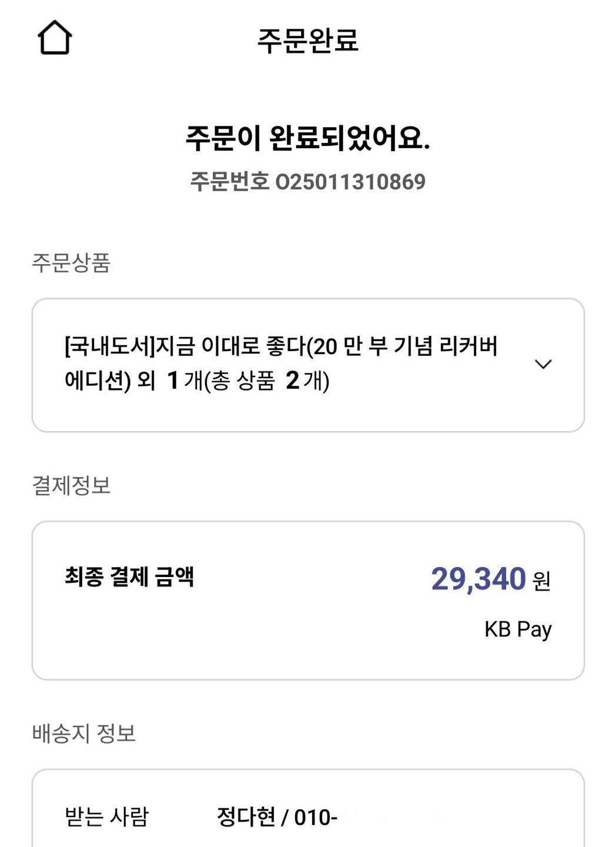616x847 pixels.
Task: Open the 지금 이대로 좋다 product summary
Action: 281,364
